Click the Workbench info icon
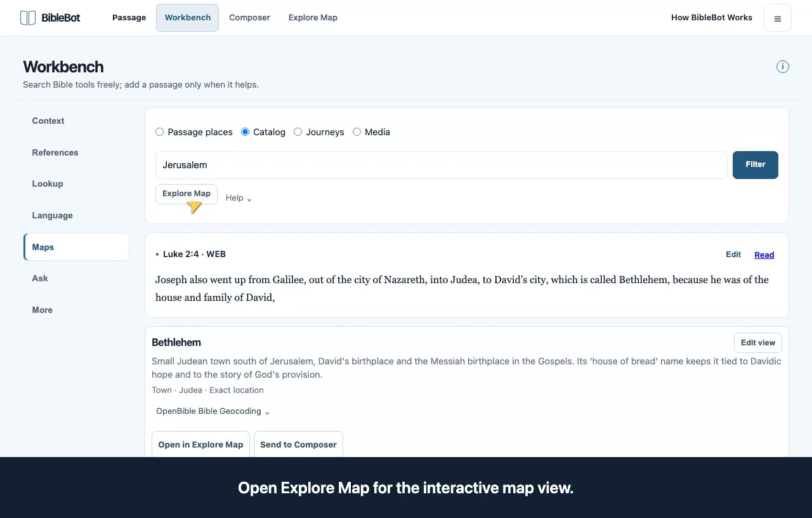Viewport: 812px width, 518px height. [x=783, y=67]
